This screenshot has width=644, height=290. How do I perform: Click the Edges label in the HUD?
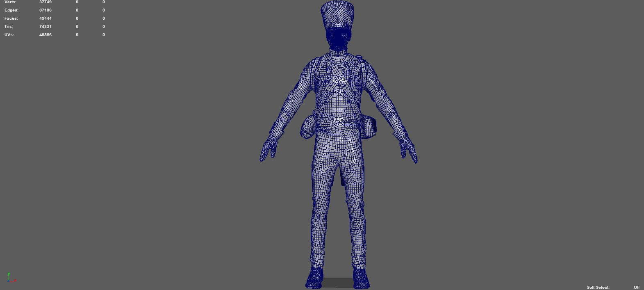point(11,10)
